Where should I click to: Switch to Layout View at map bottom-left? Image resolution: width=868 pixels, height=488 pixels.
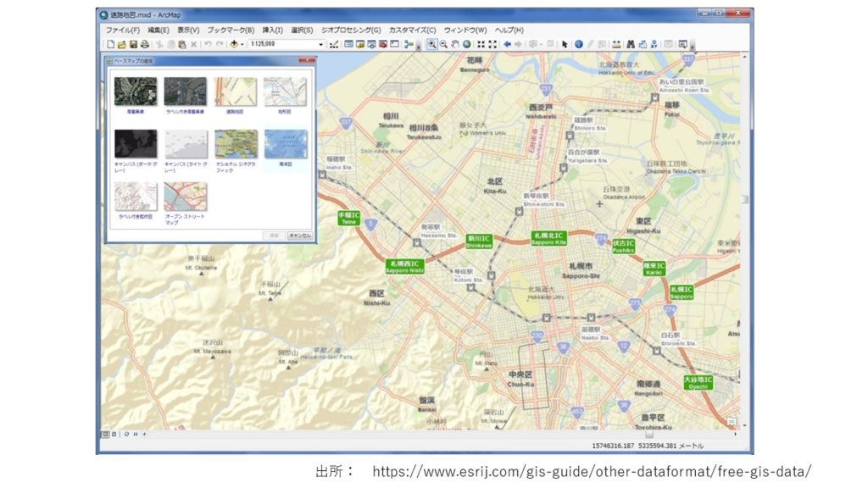[x=114, y=435]
